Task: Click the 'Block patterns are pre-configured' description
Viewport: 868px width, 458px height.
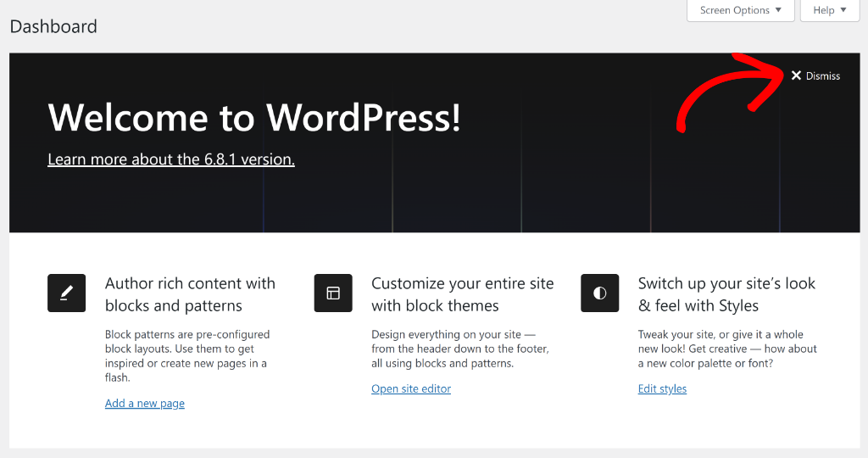Action: (x=187, y=356)
